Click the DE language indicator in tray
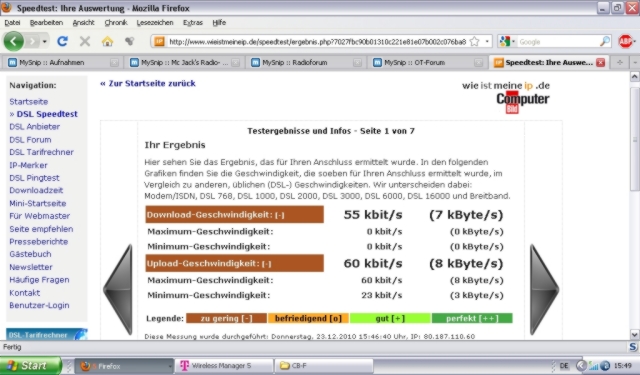The width and height of the screenshot is (640, 375). (564, 366)
